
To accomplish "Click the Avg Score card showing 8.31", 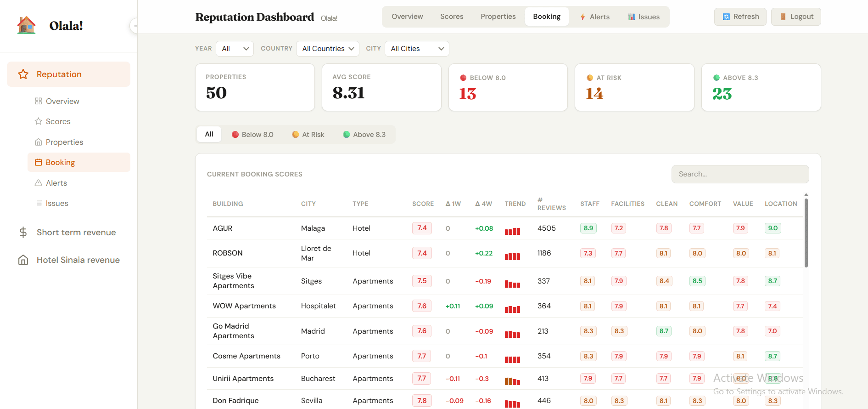I will (381, 87).
